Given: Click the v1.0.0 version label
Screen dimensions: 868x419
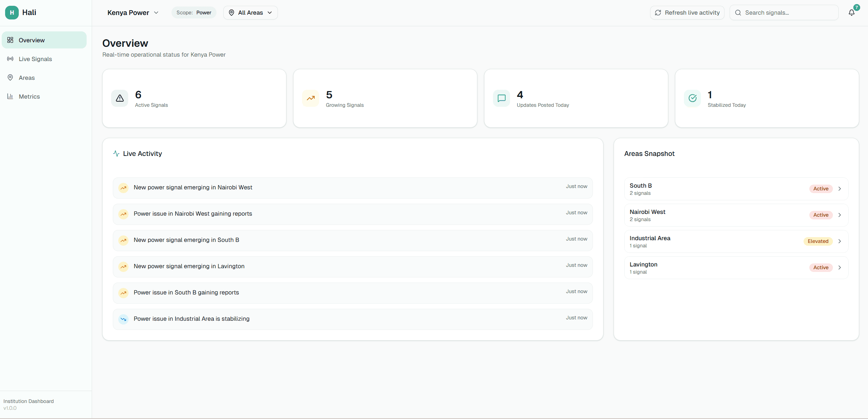Looking at the screenshot, I should click(10, 408).
